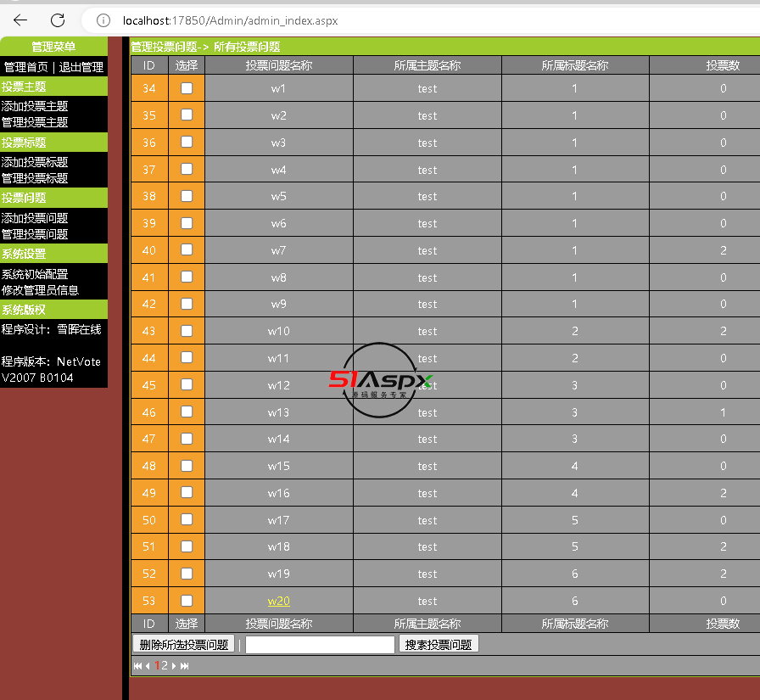Reload the page with the refresh icon
760x700 pixels.
(58, 20)
